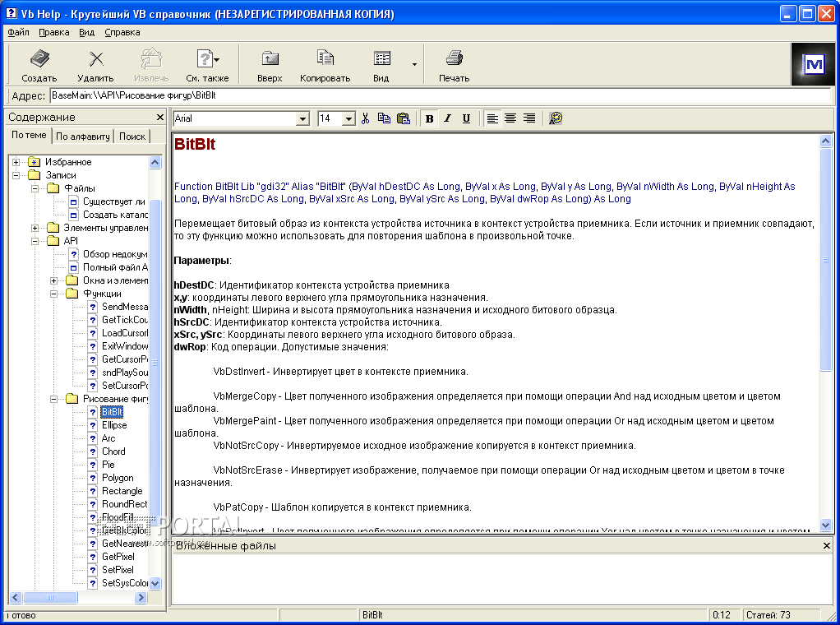Click the Удалить cross icon in the toolbar

click(x=96, y=58)
